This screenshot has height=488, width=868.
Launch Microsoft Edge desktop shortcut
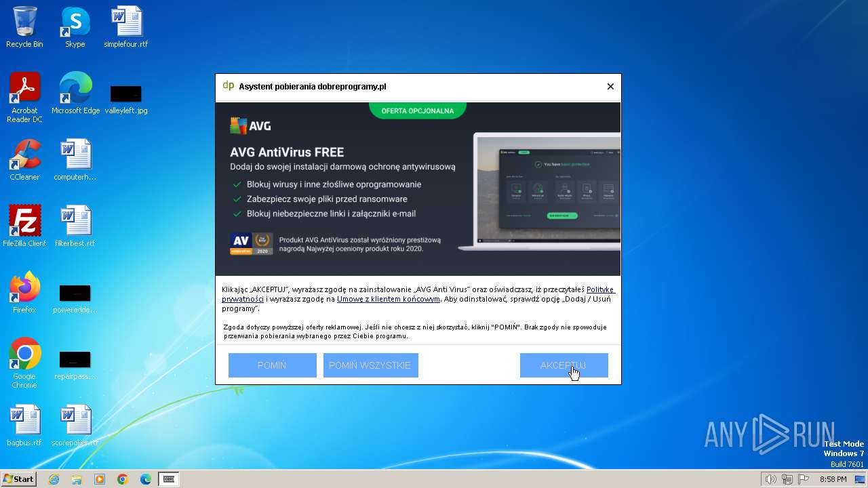click(x=75, y=94)
